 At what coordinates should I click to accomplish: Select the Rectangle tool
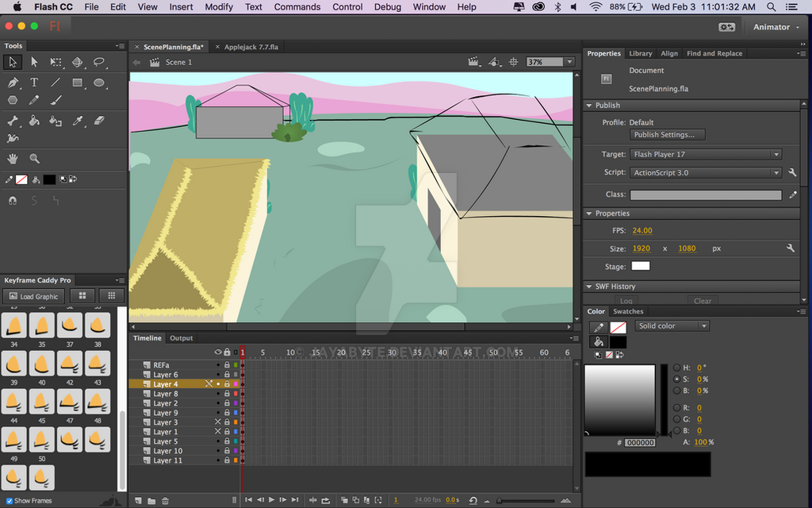tap(77, 83)
